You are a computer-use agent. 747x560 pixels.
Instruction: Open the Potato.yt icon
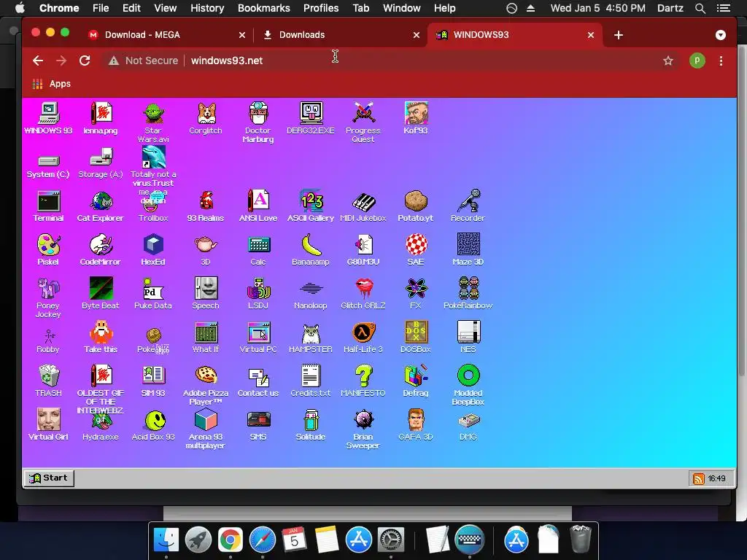pos(415,206)
